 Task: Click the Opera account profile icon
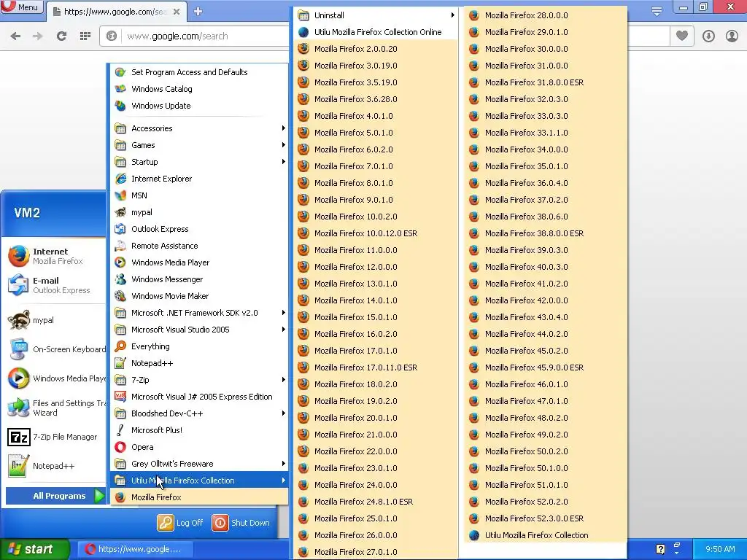point(732,36)
